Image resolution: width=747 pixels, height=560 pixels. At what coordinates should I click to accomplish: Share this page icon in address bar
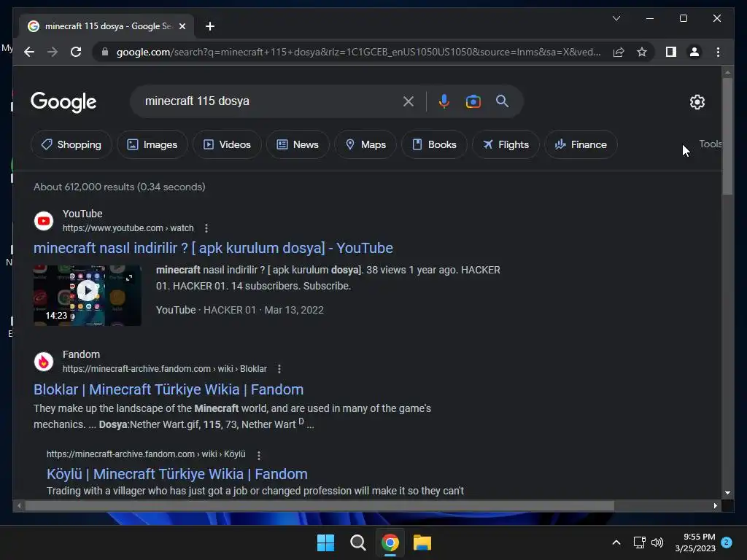point(619,52)
